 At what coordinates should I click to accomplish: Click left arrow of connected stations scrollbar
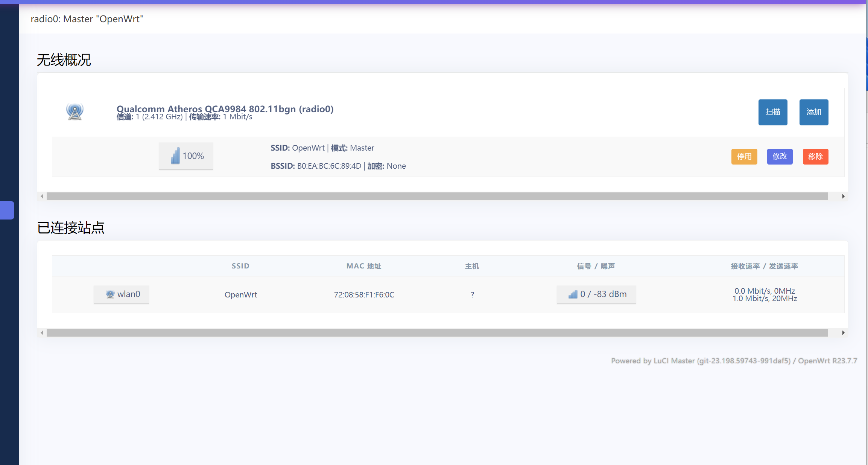[x=42, y=333]
